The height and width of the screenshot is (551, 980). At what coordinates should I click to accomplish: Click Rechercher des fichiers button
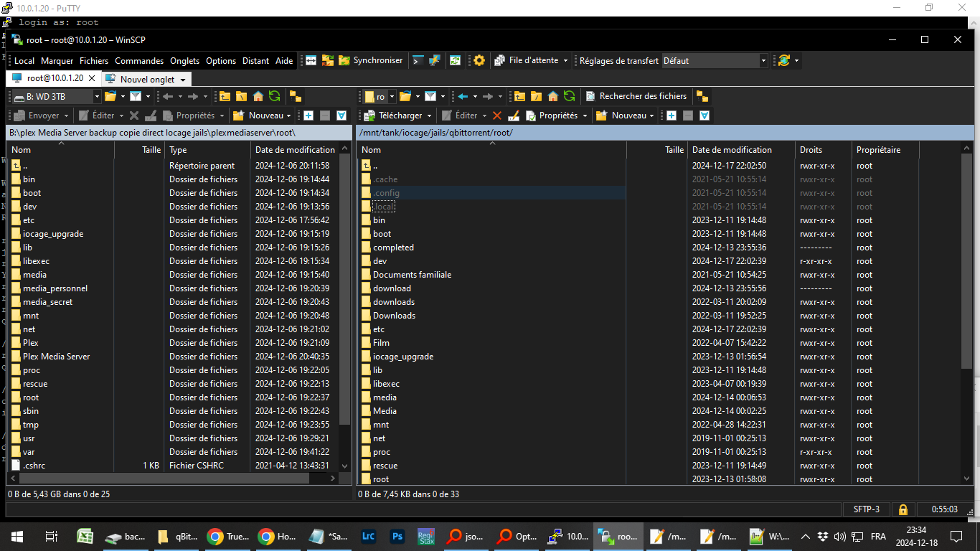[636, 96]
